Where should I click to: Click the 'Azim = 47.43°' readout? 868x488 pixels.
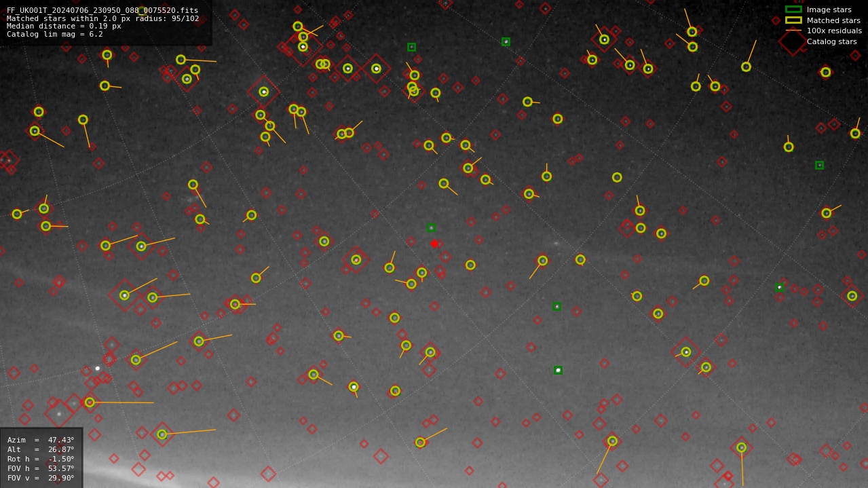(x=41, y=440)
